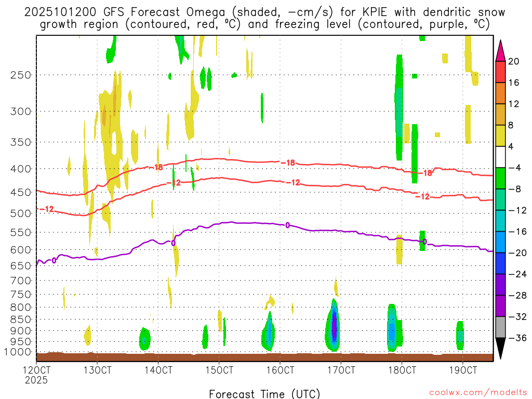Screen dimensions: 532x399
Task: Click the red -18 contour label near 160CT
Action: [288, 163]
